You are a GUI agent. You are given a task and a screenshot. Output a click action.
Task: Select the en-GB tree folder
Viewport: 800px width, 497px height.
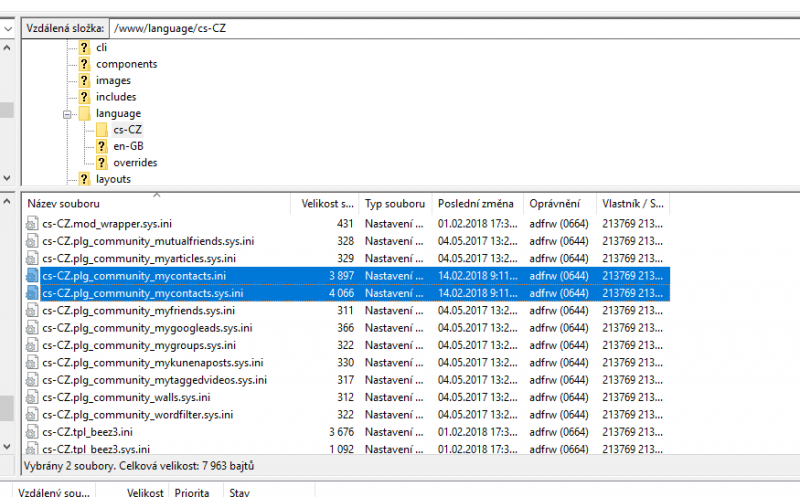point(128,146)
